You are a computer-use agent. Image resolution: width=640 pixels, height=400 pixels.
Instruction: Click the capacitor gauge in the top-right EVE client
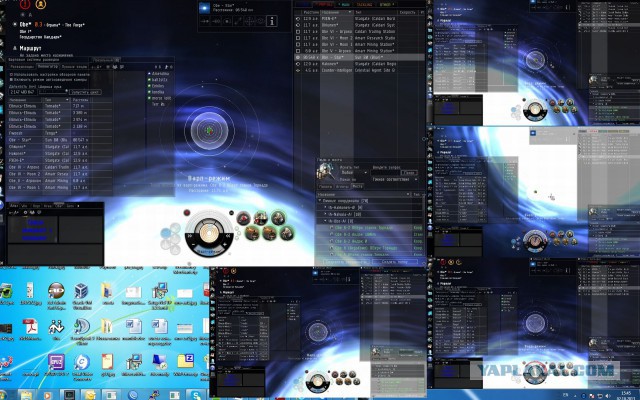click(x=535, y=110)
